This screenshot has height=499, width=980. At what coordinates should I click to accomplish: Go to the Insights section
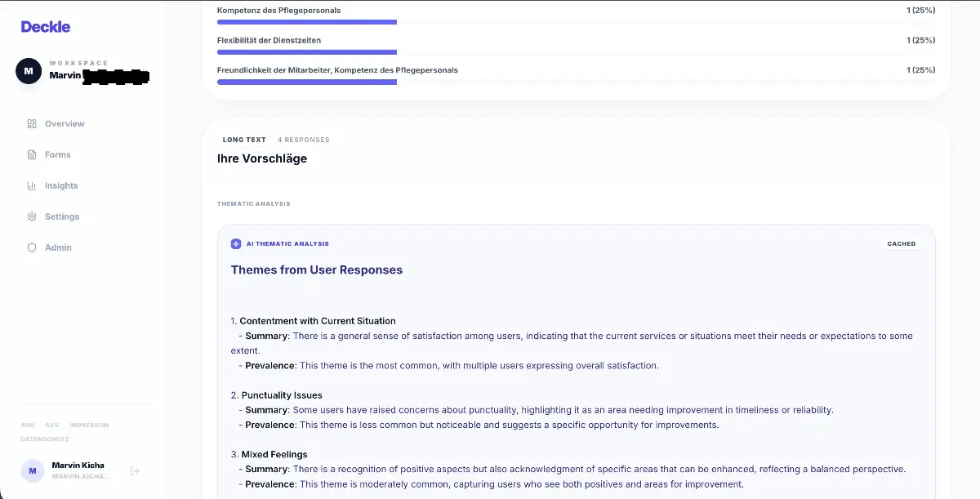(61, 186)
